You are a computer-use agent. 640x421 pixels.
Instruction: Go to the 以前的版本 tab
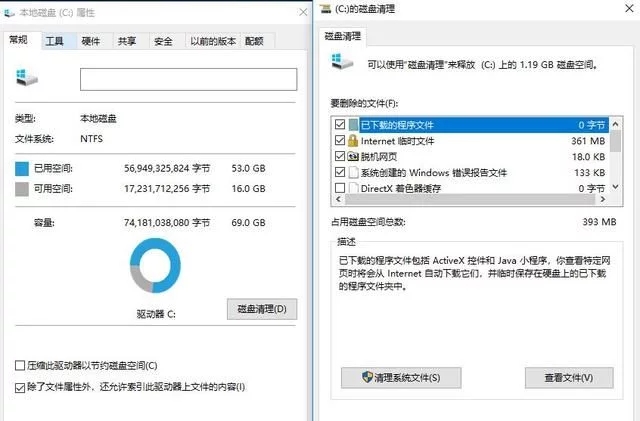click(213, 41)
